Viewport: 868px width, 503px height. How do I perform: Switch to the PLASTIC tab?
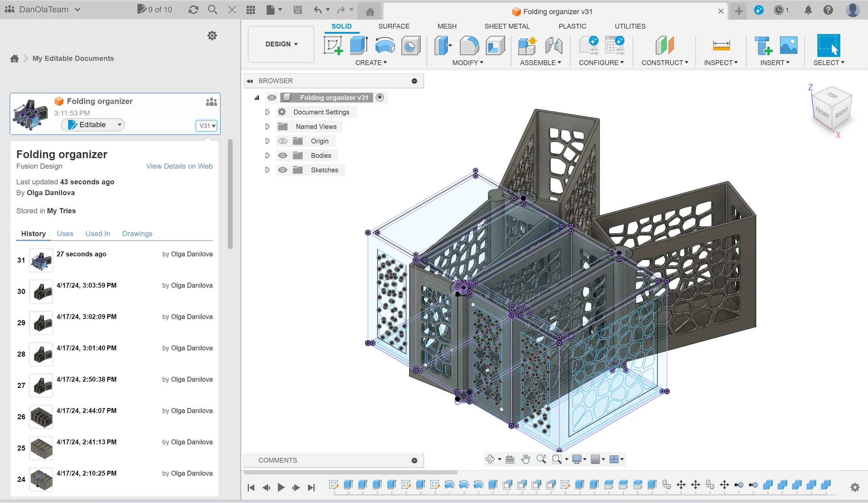pos(572,26)
